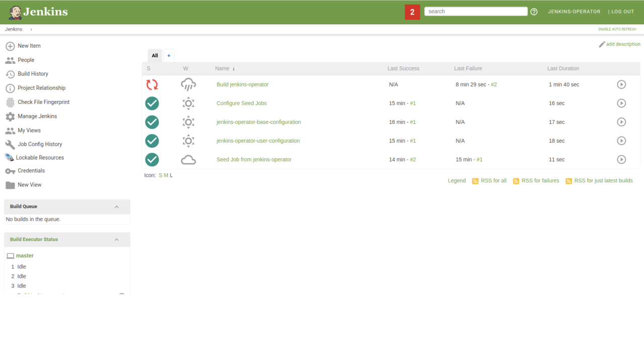
Task: Open Build History from the sidebar
Action: pyautogui.click(x=33, y=74)
